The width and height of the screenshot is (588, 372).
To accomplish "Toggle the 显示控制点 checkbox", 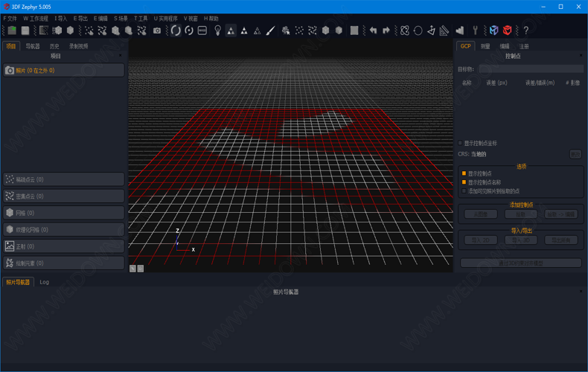I will click(x=464, y=173).
